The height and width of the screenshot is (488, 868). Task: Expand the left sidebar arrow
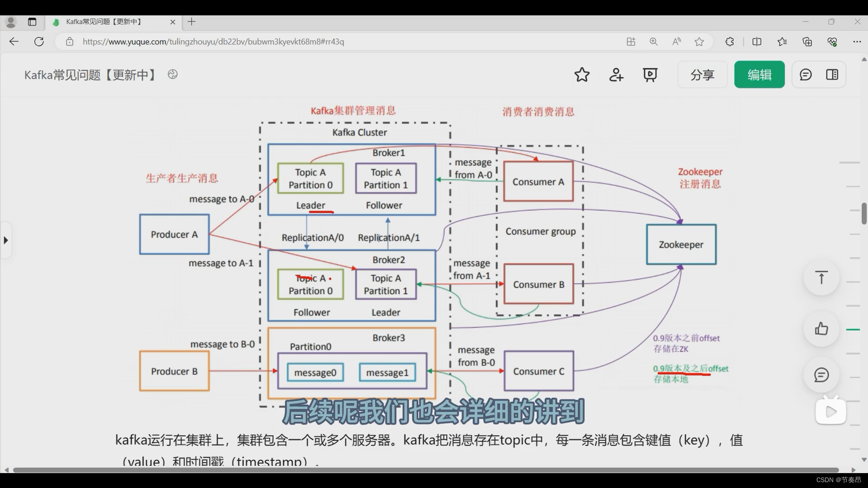coord(5,240)
